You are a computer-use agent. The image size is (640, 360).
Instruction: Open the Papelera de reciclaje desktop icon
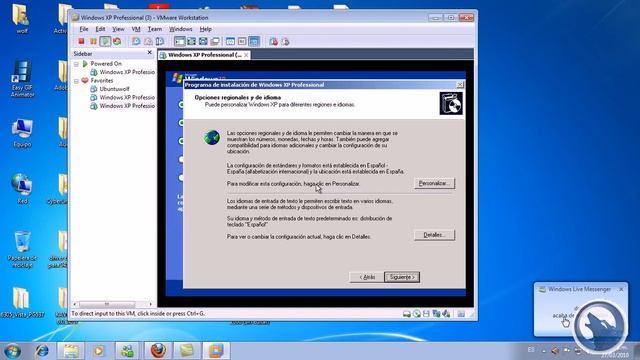[x=22, y=249]
